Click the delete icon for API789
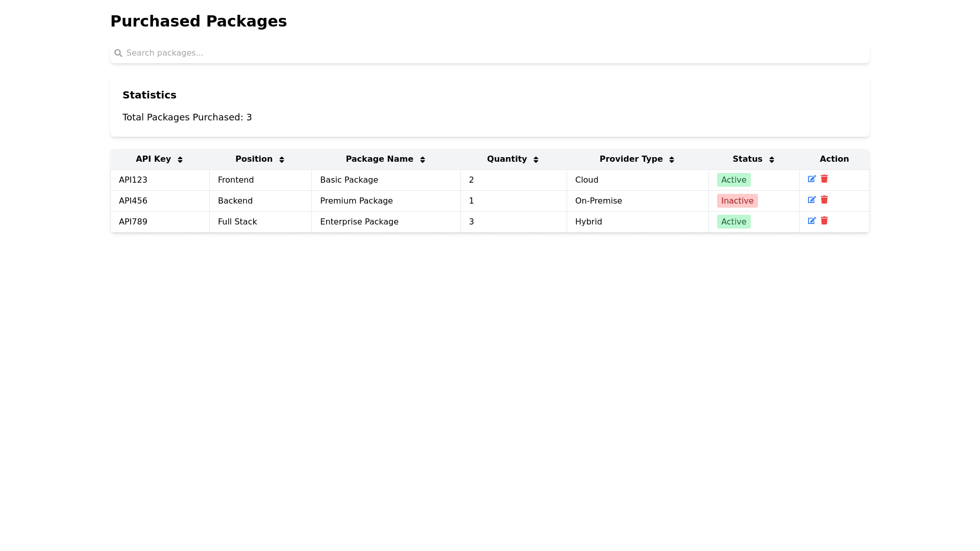This screenshot has height=551, width=980. 824,221
